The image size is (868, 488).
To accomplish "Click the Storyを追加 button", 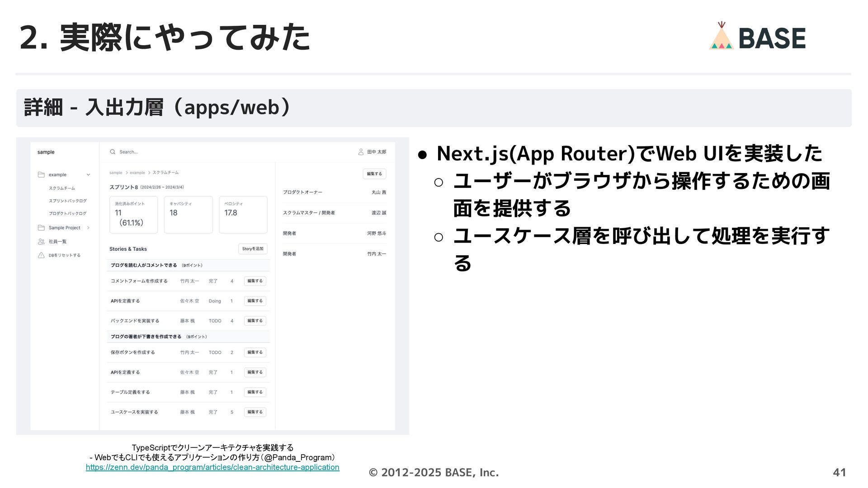I will click(x=253, y=249).
